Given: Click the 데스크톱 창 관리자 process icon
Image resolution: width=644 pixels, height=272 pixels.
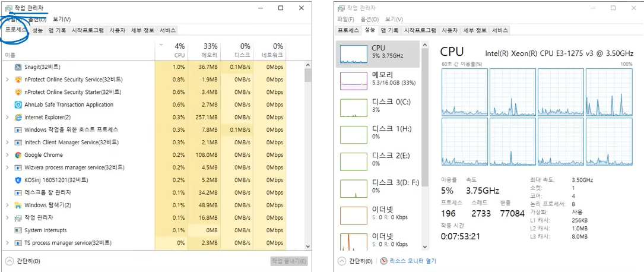Looking at the screenshot, I should pos(18,192).
